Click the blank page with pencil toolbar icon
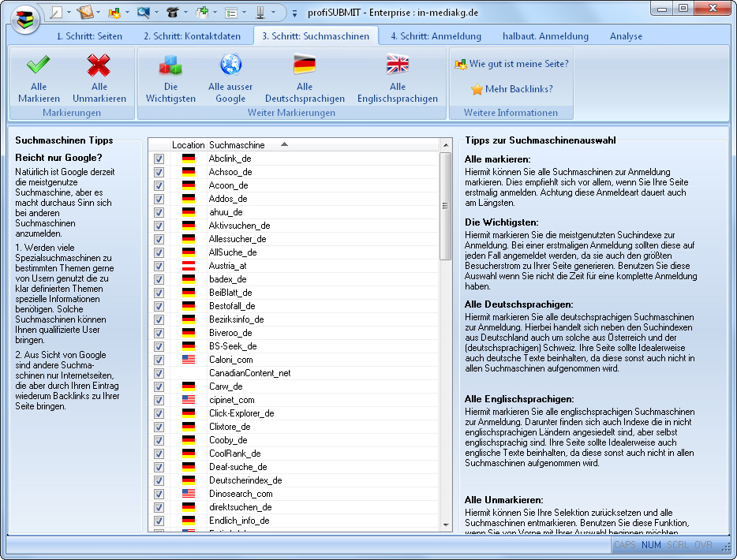 56,13
